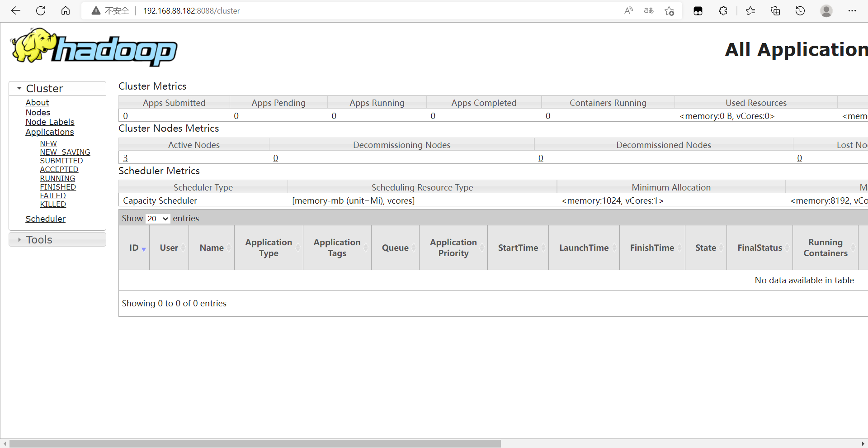Select the '[memory-mb (unit=Mi), vcores]' value
This screenshot has width=868, height=448.
click(x=354, y=200)
